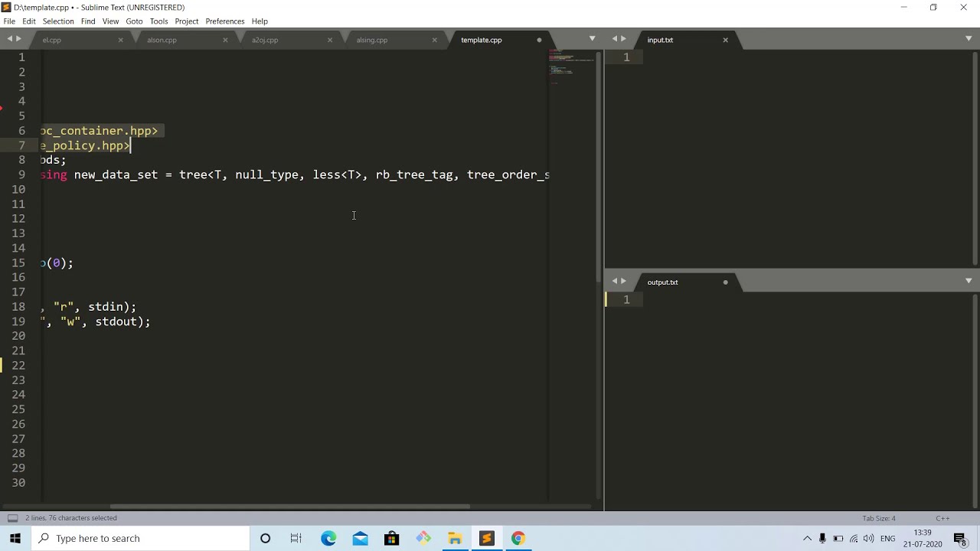Open the Tools menu
Image resolution: width=980 pixels, height=551 pixels.
click(158, 21)
